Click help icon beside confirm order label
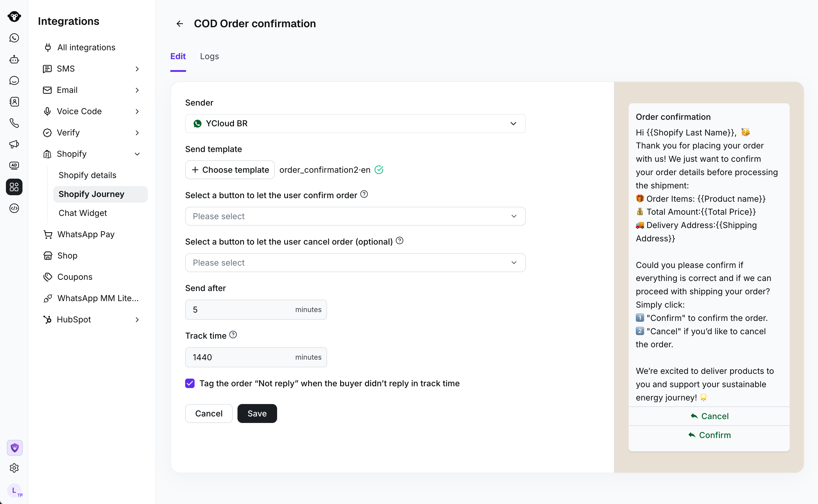 [x=364, y=194]
